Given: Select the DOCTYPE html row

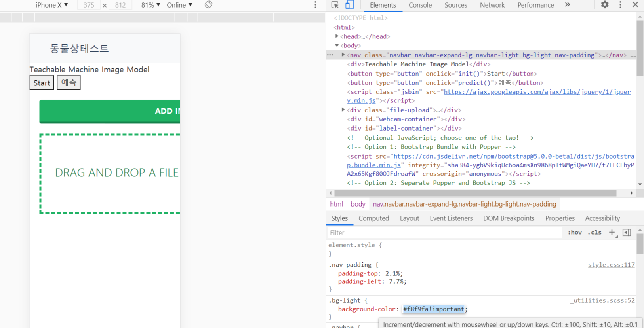Looking at the screenshot, I should pos(361,18).
